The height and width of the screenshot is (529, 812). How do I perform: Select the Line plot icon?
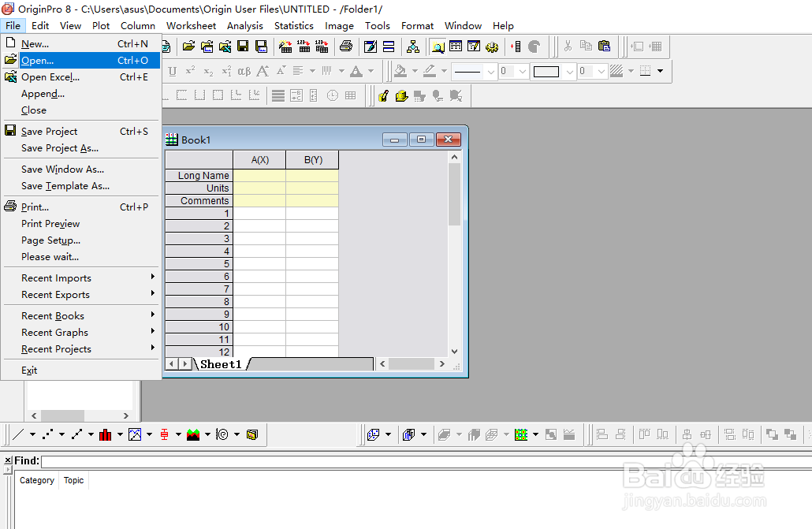[x=18, y=434]
